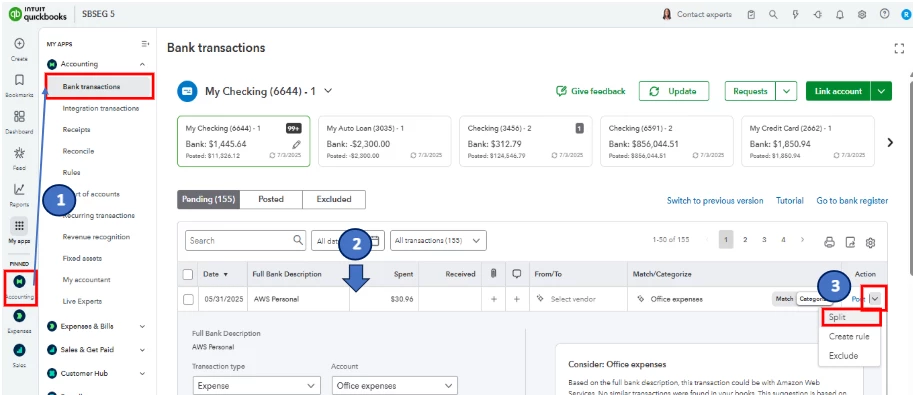Viewport: 913px width, 395px height.
Task: Open Requests button dropdown arrow
Action: (787, 91)
